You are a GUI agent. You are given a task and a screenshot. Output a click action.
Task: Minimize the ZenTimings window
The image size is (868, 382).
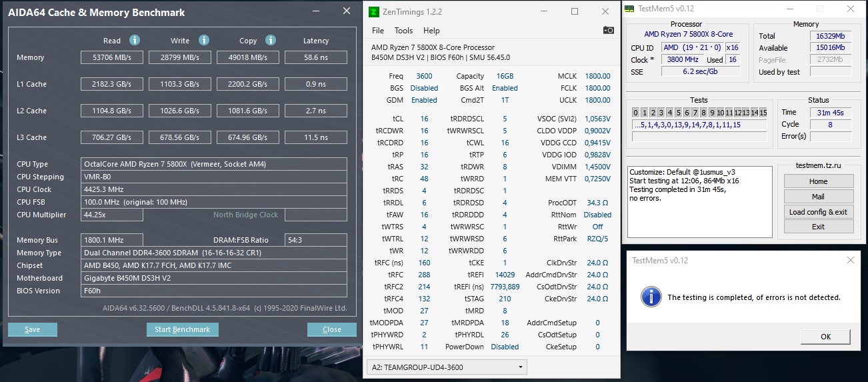(543, 11)
